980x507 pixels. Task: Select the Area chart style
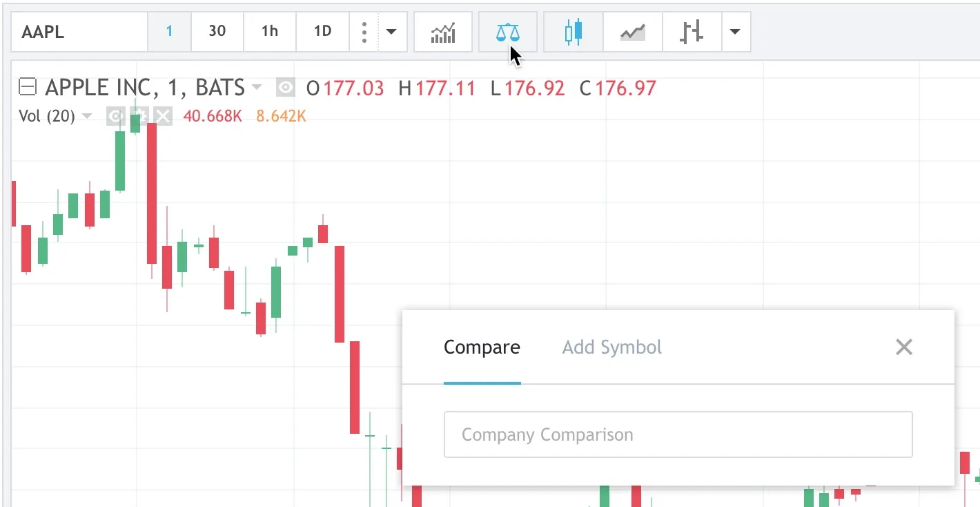632,32
